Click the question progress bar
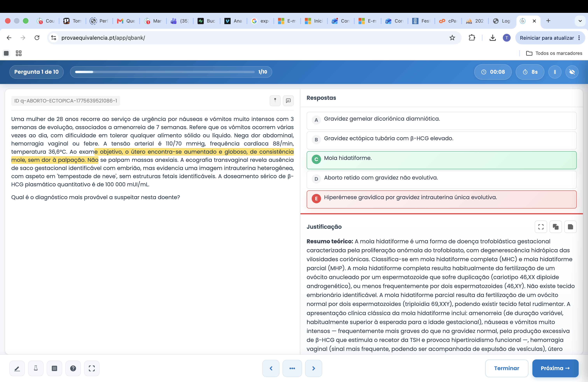The height and width of the screenshot is (382, 588). (165, 72)
